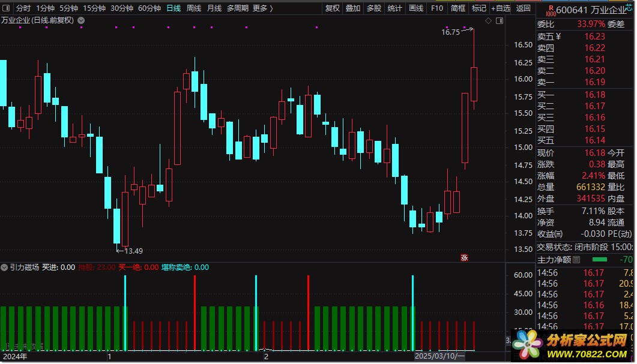Click the 2024年 label on time axis
The width and height of the screenshot is (637, 364).
click(15, 356)
